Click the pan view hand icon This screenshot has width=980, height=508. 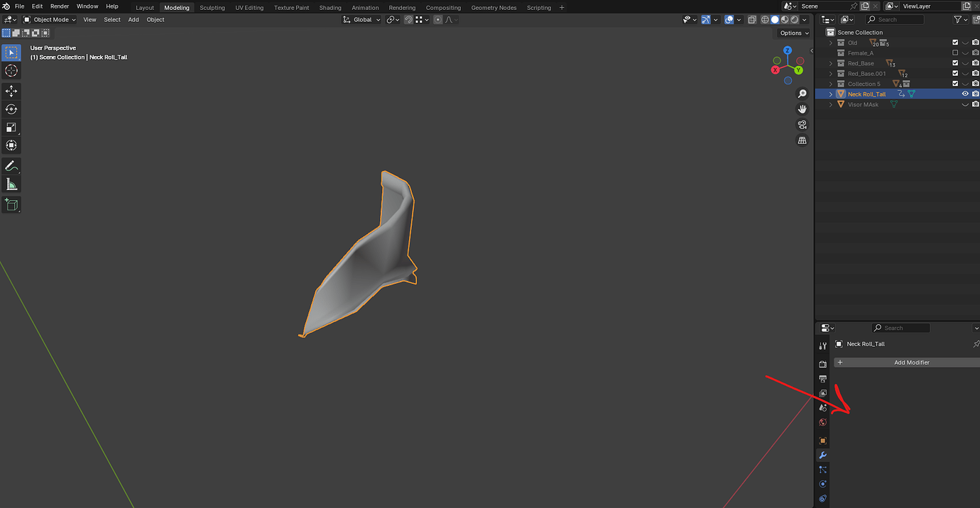pos(802,109)
